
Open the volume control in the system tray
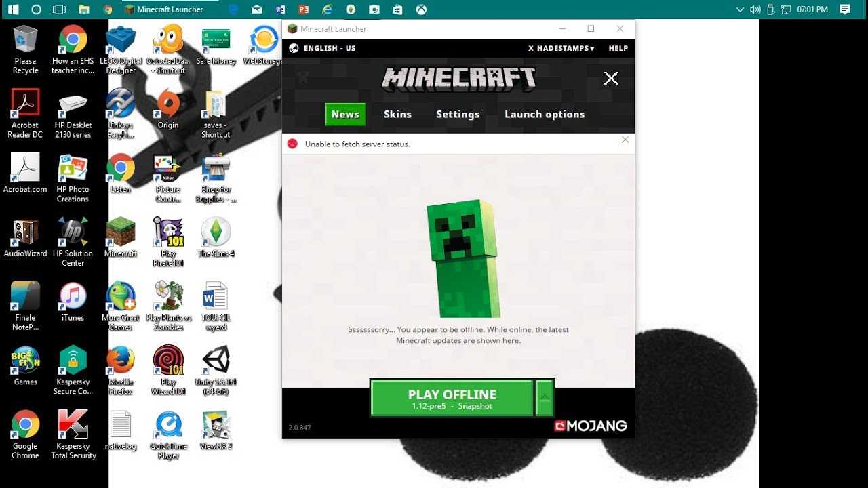(755, 9)
